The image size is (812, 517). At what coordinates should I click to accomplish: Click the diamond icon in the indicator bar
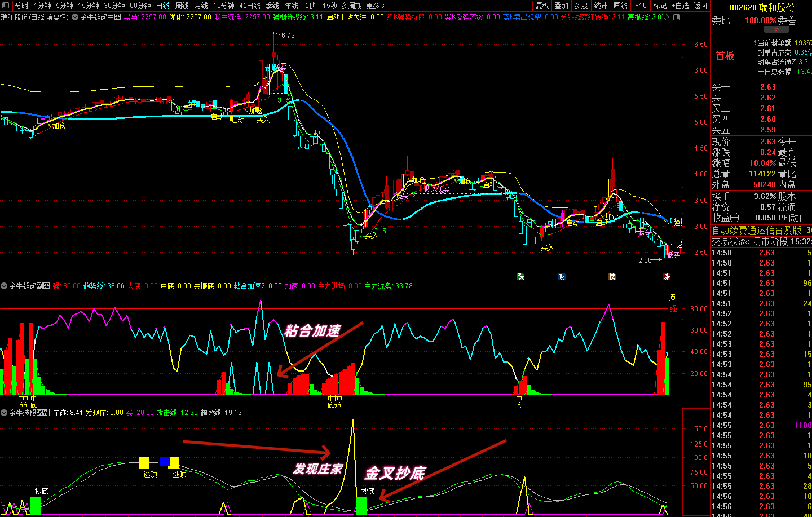[x=667, y=17]
